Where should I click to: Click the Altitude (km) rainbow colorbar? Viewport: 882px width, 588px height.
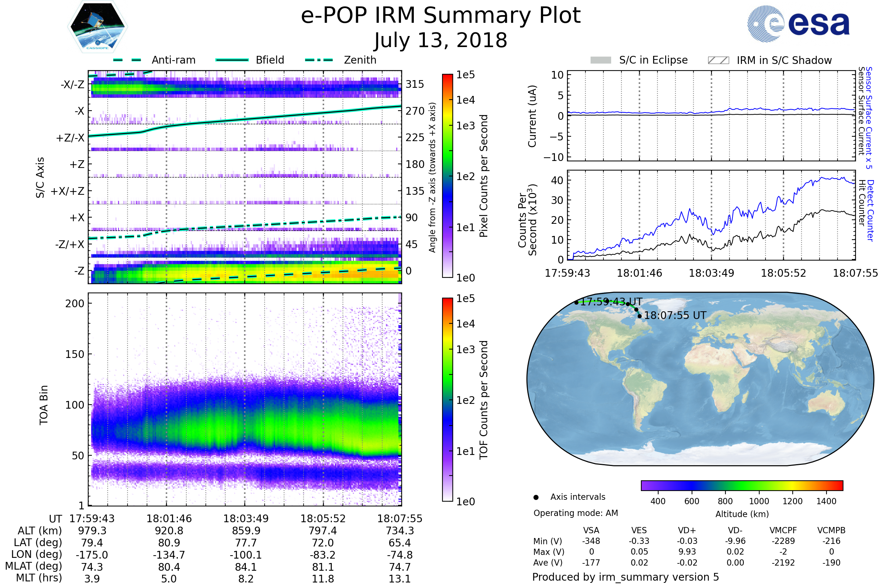[742, 485]
